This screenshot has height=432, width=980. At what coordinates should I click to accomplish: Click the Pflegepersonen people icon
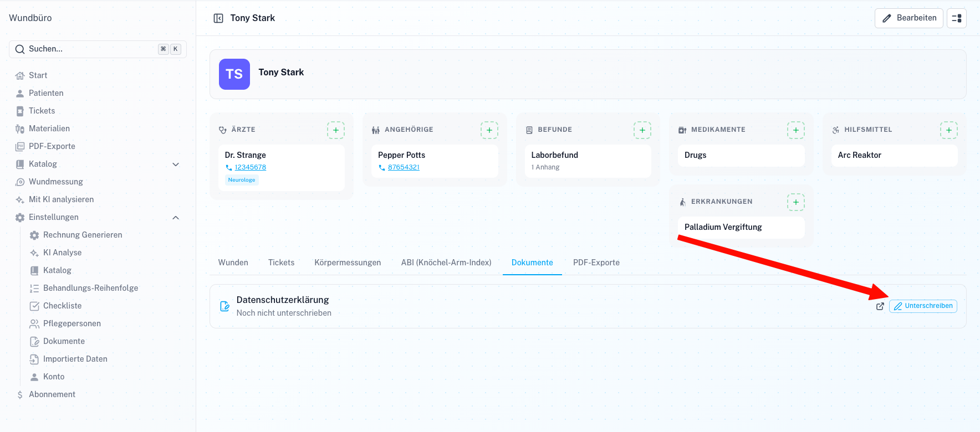click(x=34, y=324)
